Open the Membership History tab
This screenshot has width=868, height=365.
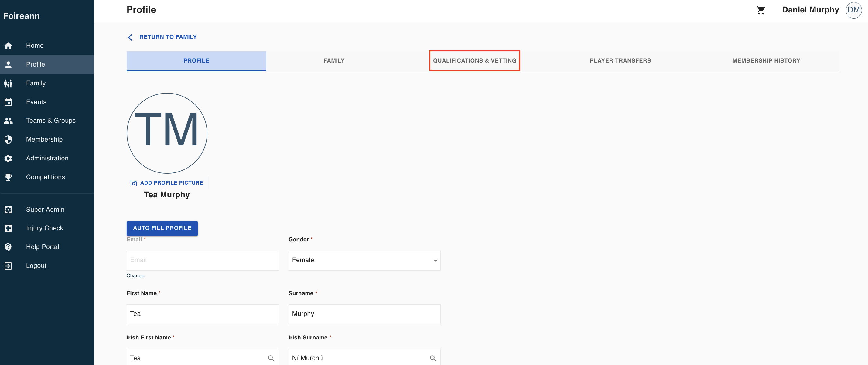[x=766, y=61]
